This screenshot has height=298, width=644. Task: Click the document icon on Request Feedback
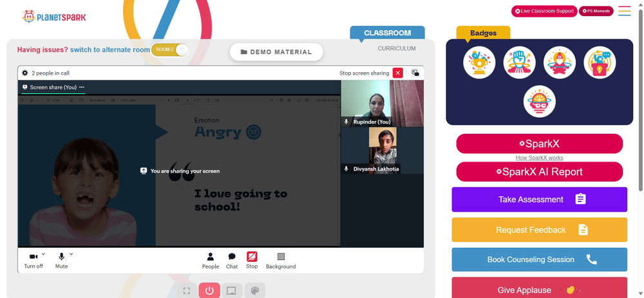[583, 229]
